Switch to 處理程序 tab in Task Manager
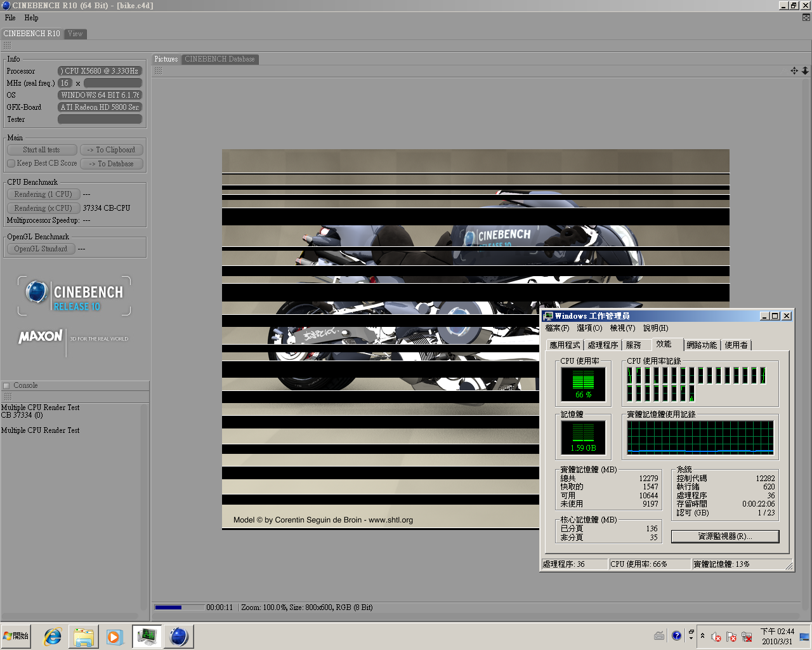Screen dimensions: 812x650 (x=603, y=345)
